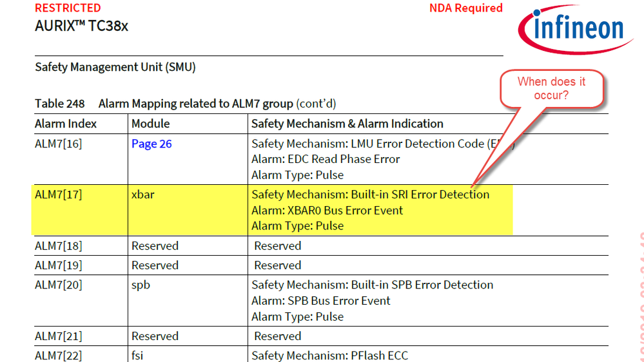Click 'Safety Mechanism: LMU Error Detection Code' line
Viewport: 644px width, 362px height.
[x=383, y=144]
